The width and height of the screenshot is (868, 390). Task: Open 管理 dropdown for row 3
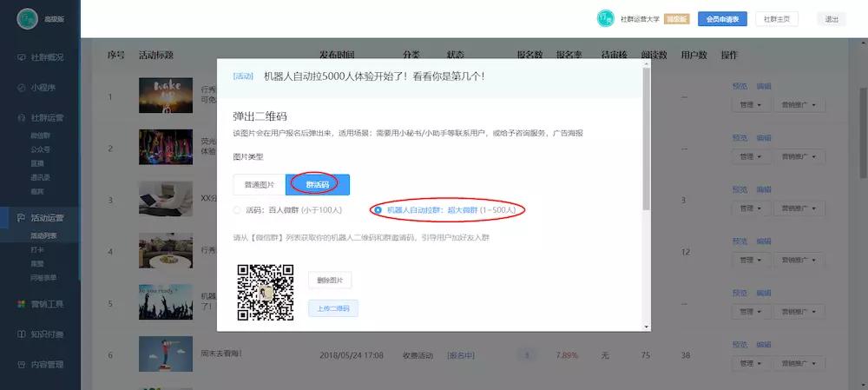[750, 208]
